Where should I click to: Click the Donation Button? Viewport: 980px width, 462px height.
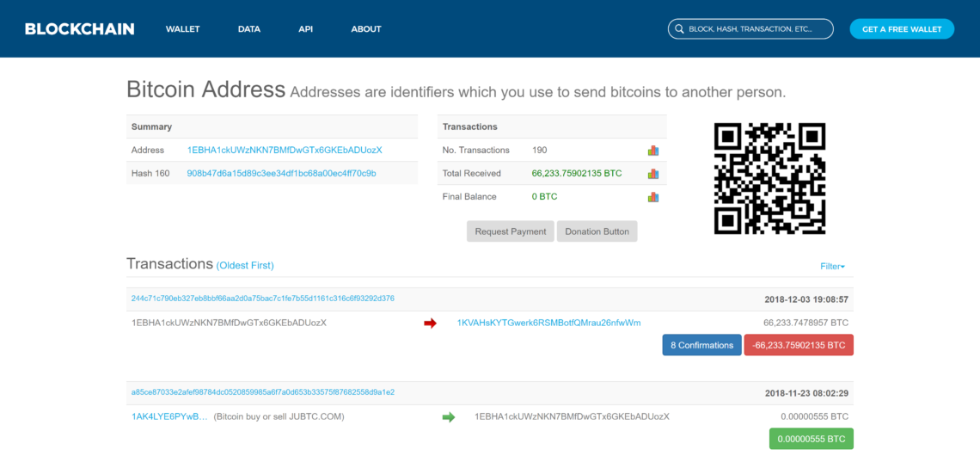tap(597, 231)
